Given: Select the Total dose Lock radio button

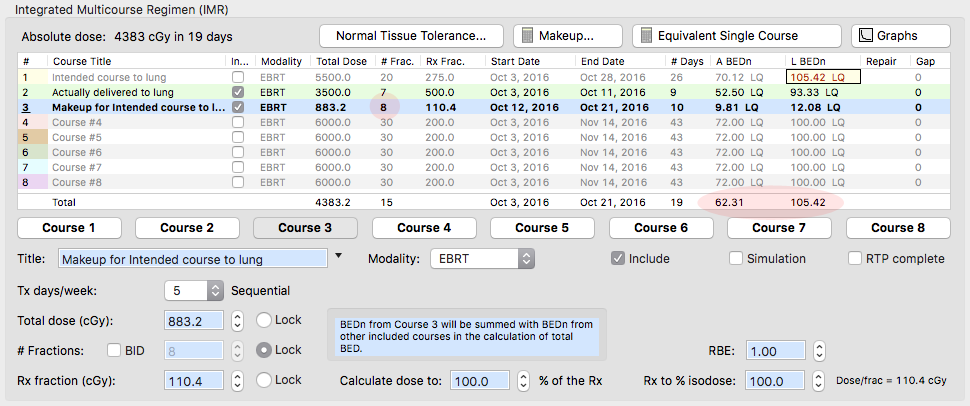Looking at the screenshot, I should 264,321.
